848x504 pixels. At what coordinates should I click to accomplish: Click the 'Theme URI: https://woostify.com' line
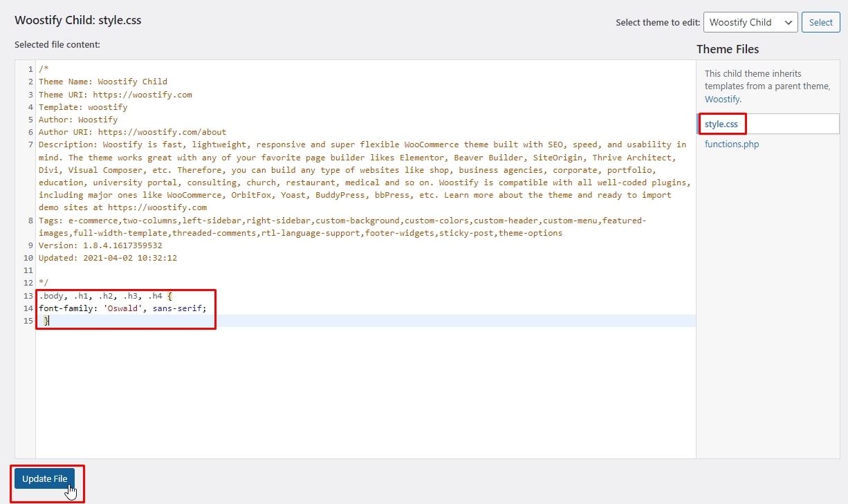point(116,94)
